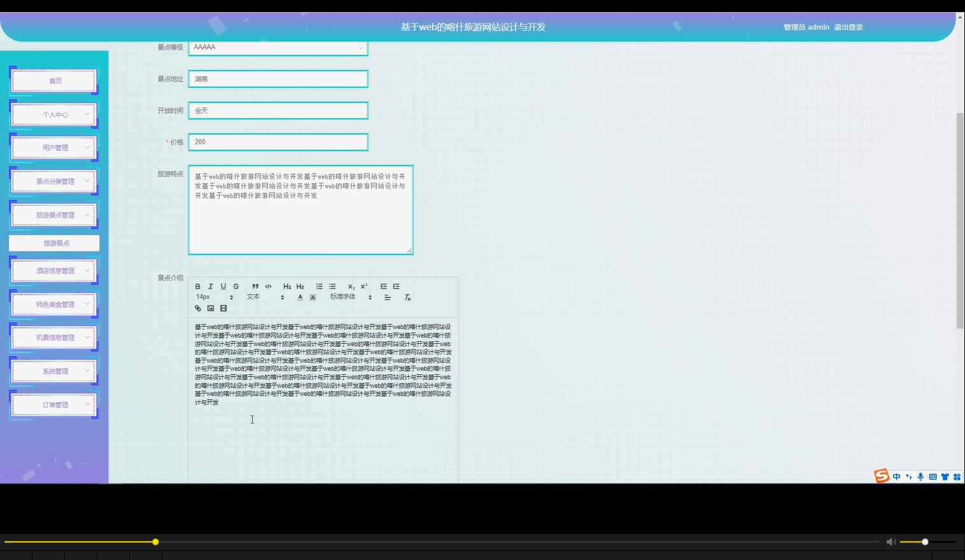This screenshot has height=560, width=965.
Task: Toggle Chinese input mode 中 icon
Action: pos(896,477)
